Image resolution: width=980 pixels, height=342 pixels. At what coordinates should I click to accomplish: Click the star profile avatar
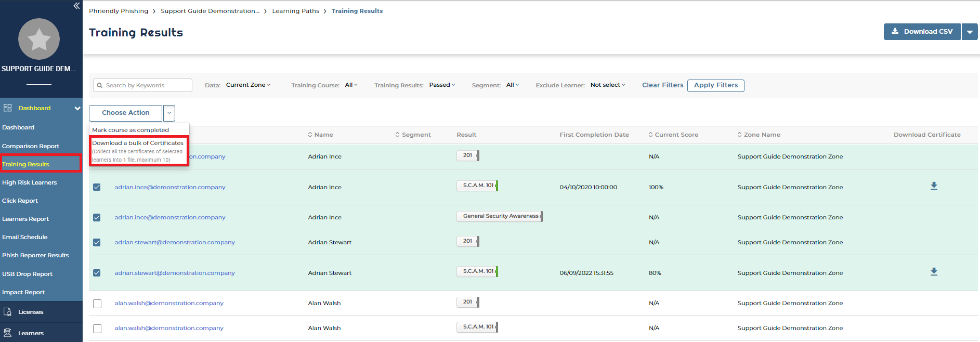click(x=39, y=39)
